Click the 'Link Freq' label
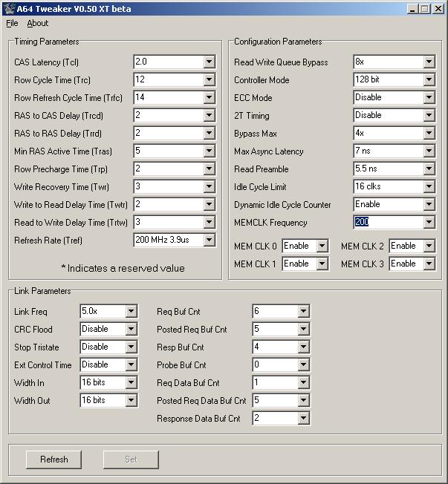The image size is (448, 484). point(30,312)
